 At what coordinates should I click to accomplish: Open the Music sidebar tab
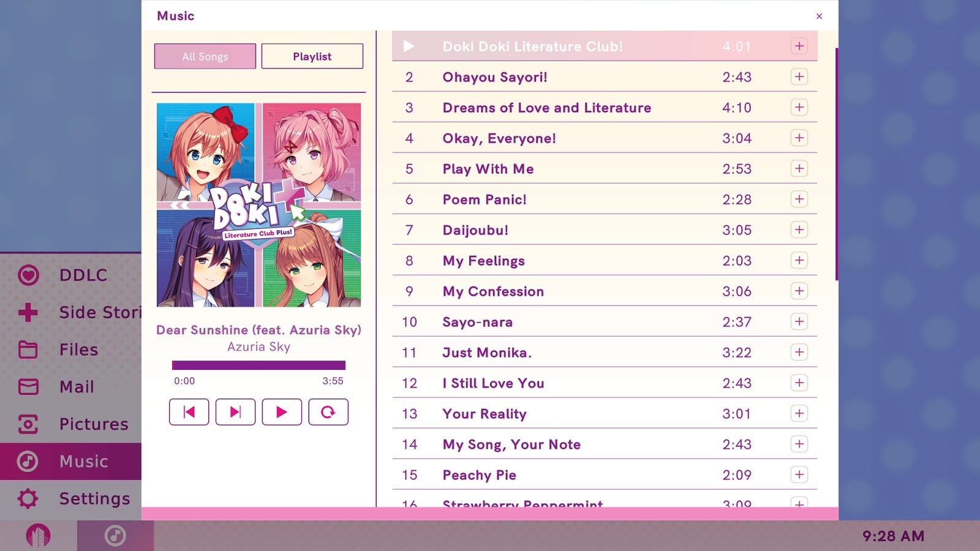83,461
